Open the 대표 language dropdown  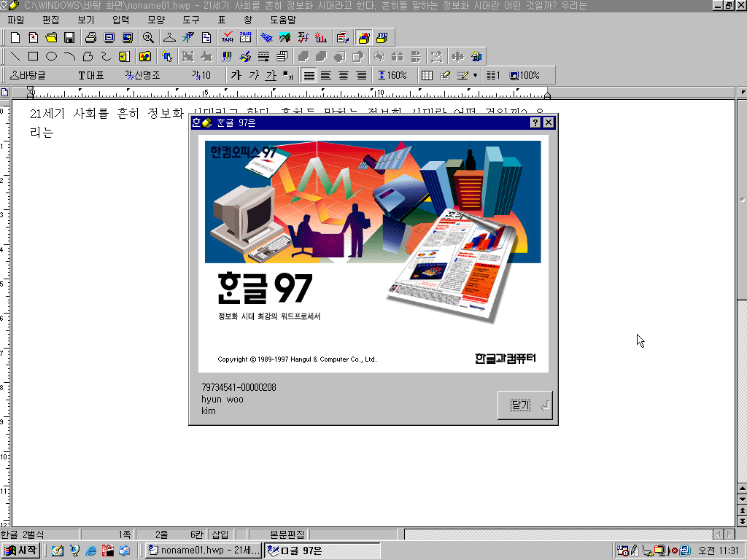coord(91,75)
